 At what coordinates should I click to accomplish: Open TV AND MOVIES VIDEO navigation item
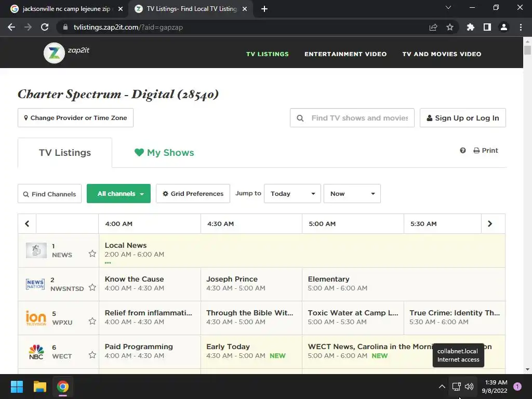442,54
